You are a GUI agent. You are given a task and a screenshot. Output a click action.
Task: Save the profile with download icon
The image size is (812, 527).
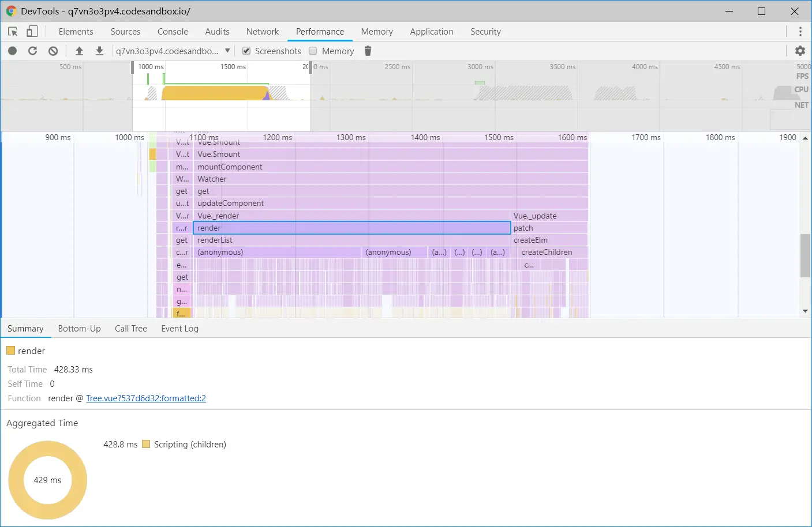[99, 51]
